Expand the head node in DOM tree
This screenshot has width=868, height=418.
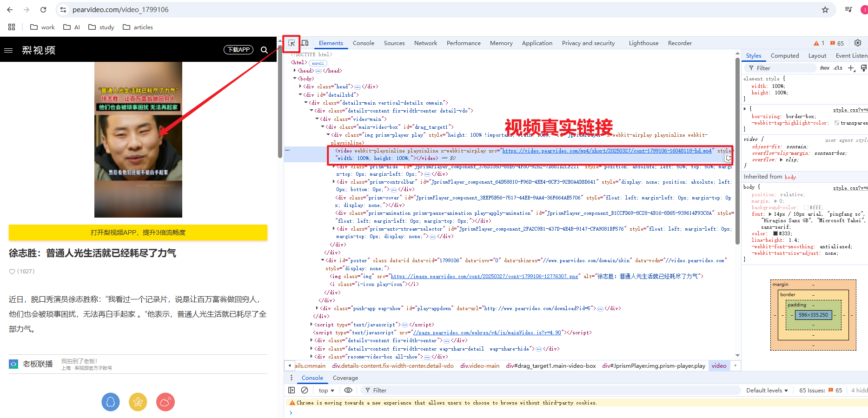click(295, 71)
